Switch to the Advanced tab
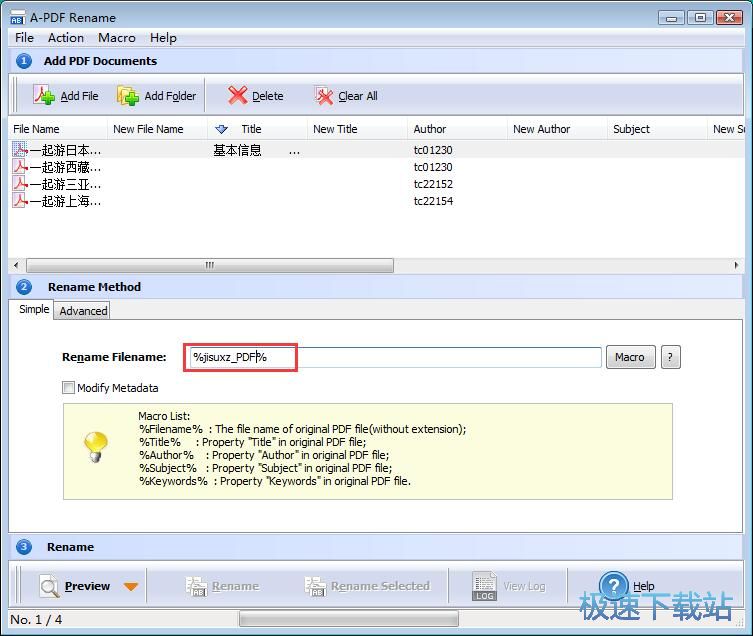Screen dimensions: 753x636 coord(83,311)
